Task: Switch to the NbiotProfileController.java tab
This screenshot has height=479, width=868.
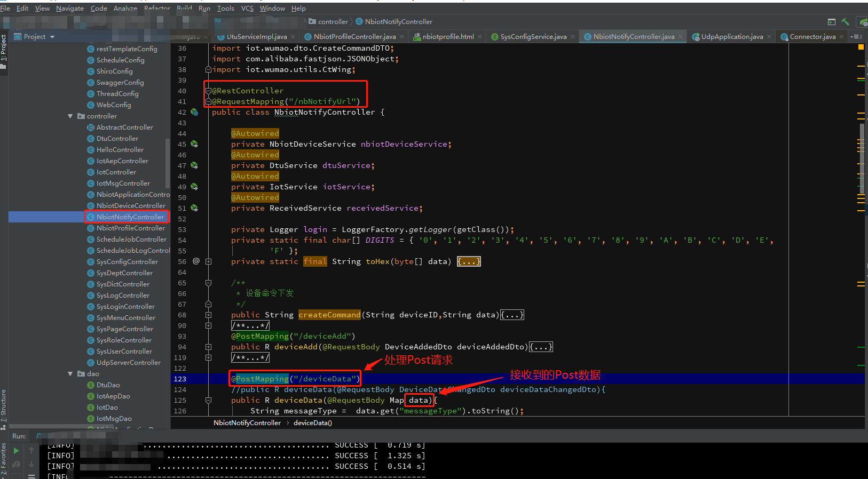Action: tap(355, 37)
